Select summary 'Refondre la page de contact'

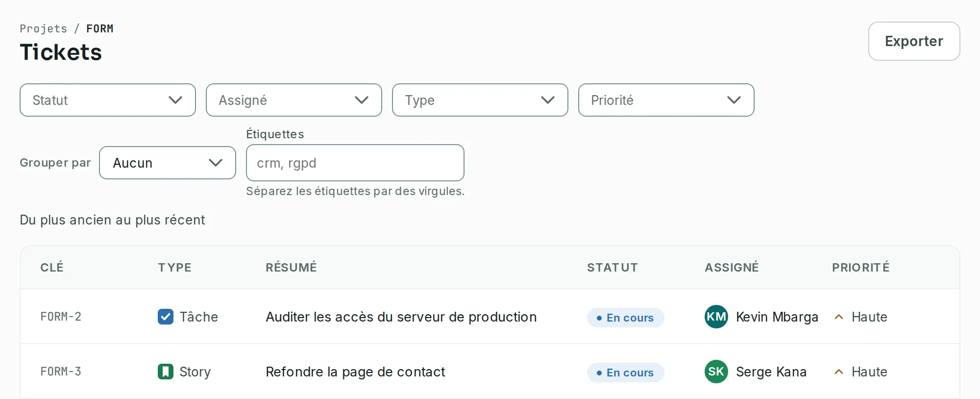[x=355, y=372]
